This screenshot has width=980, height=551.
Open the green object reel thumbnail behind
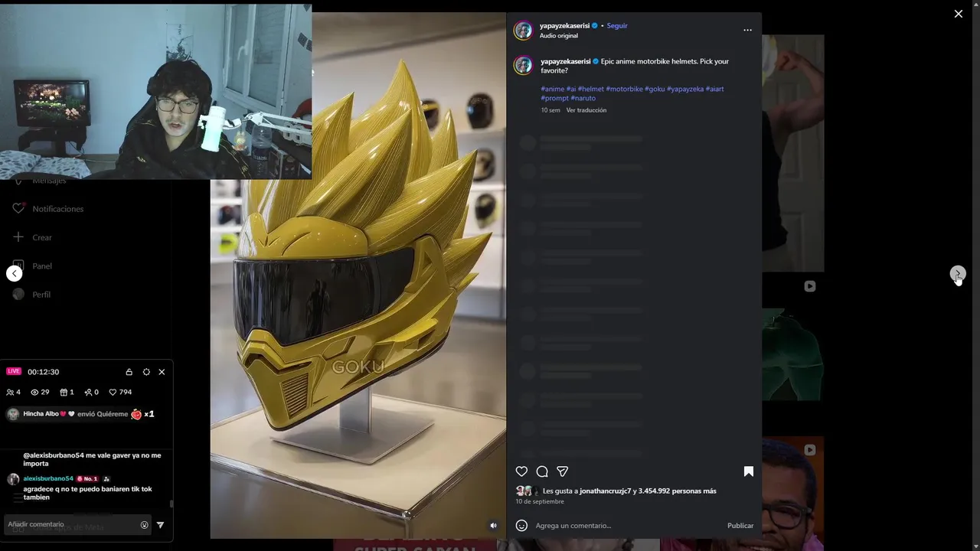[792, 354]
